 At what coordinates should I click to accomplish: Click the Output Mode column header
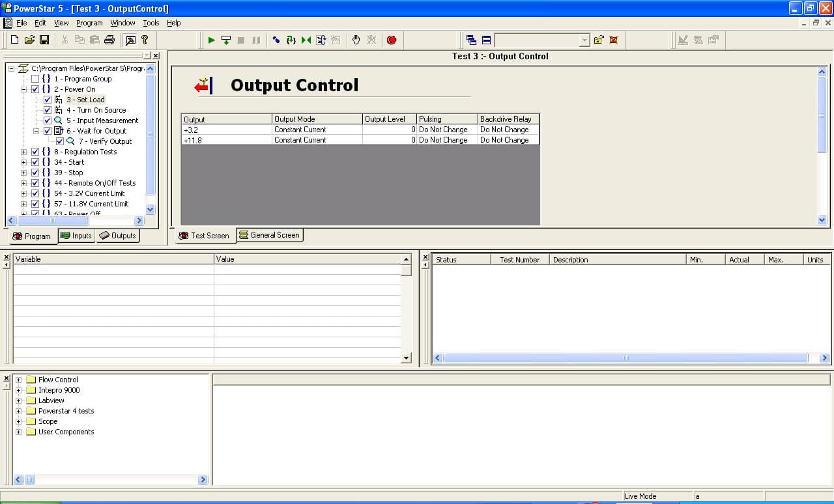point(317,119)
